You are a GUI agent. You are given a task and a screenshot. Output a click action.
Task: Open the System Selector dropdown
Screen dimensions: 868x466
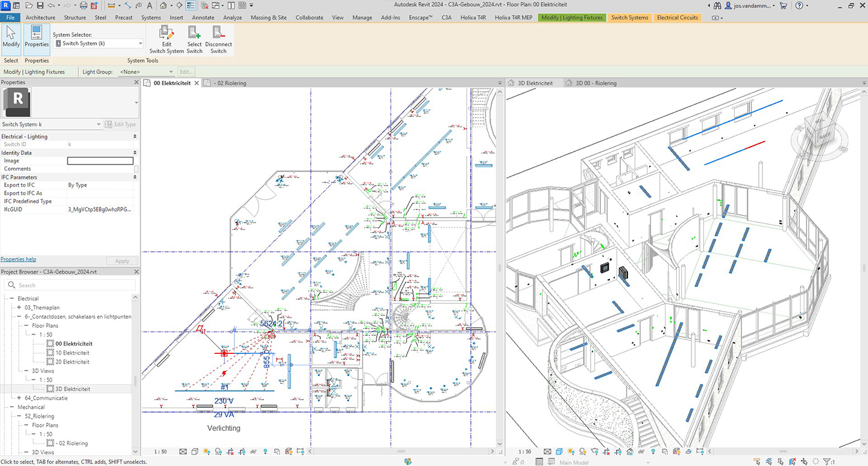pos(98,43)
